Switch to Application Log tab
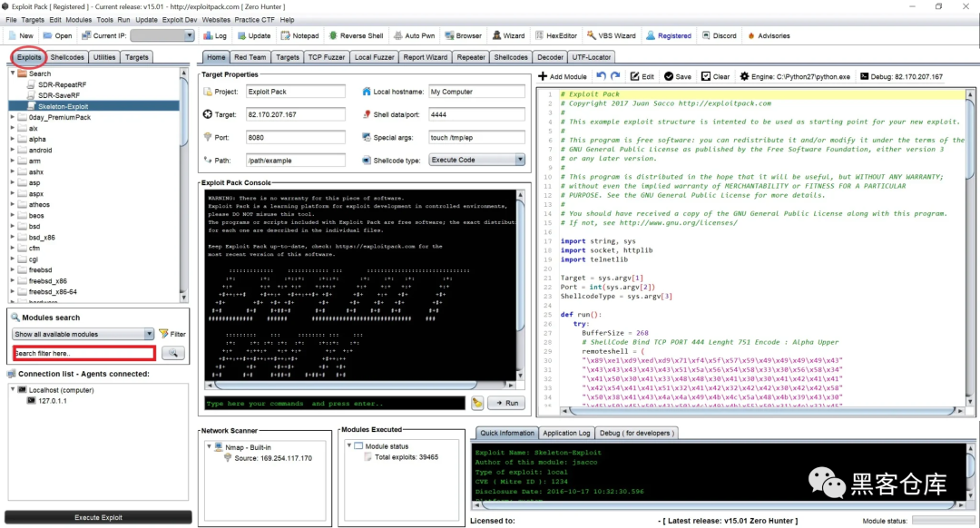This screenshot has width=980, height=528. pyautogui.click(x=566, y=433)
